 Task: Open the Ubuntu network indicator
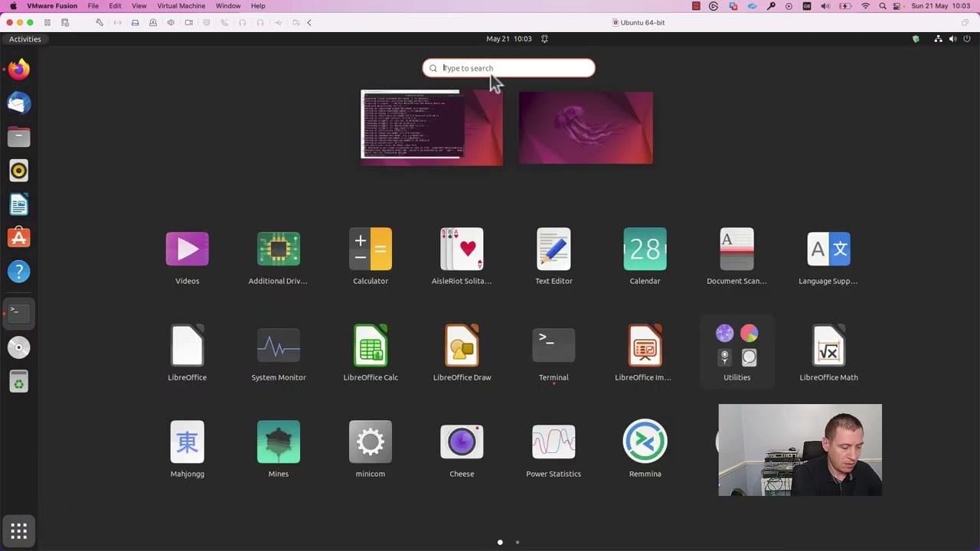click(x=938, y=39)
